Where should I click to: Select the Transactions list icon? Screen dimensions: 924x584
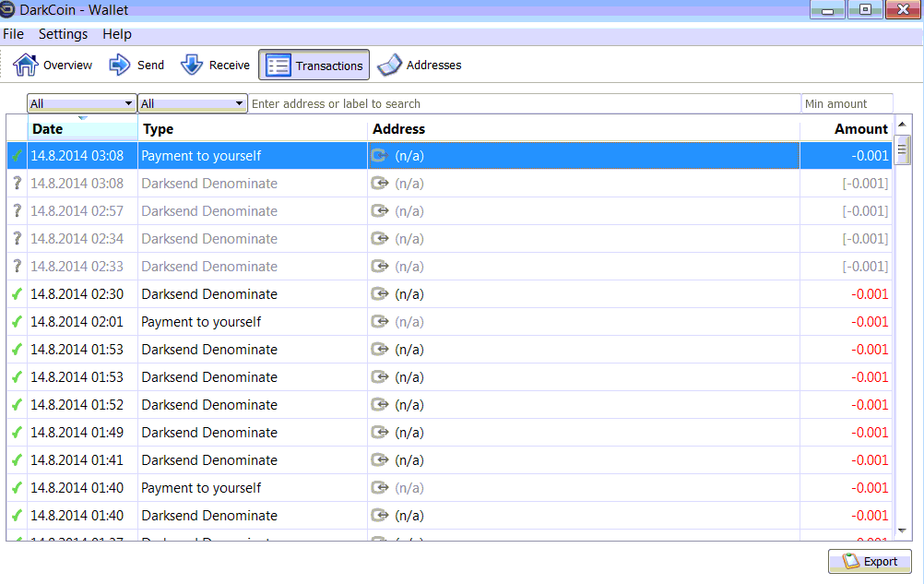coord(278,66)
